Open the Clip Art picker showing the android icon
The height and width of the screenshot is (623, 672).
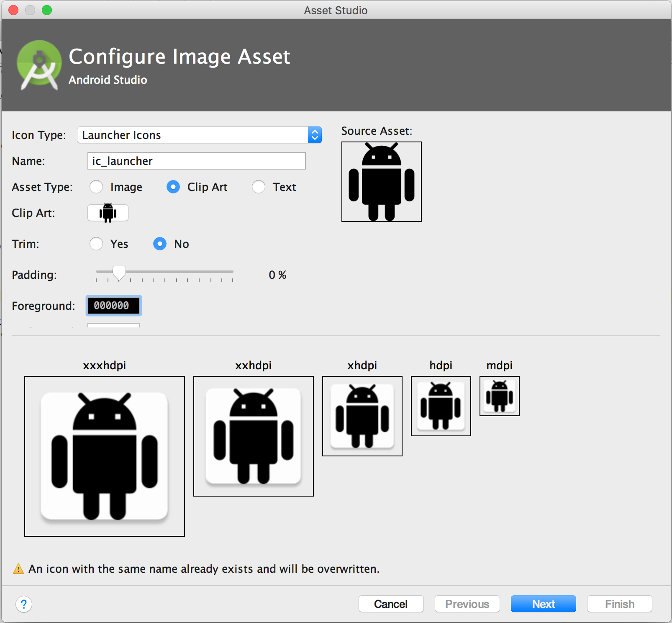point(108,213)
